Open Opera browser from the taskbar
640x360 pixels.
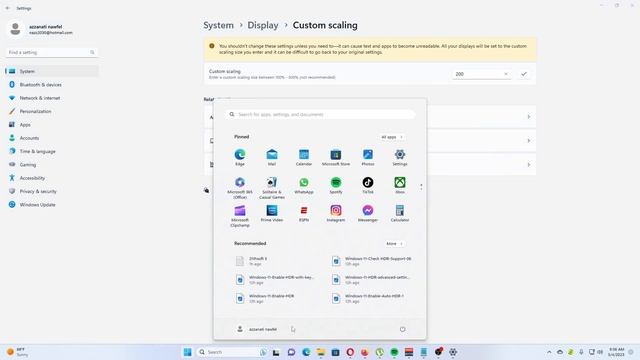[x=350, y=352]
